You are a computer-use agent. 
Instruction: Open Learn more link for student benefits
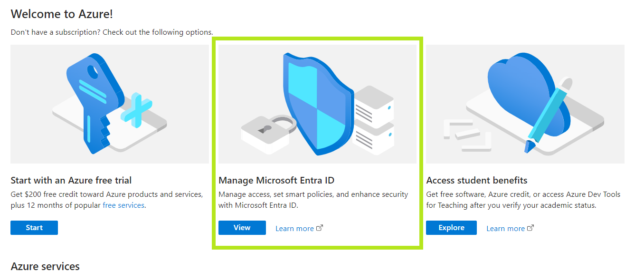[x=505, y=228]
